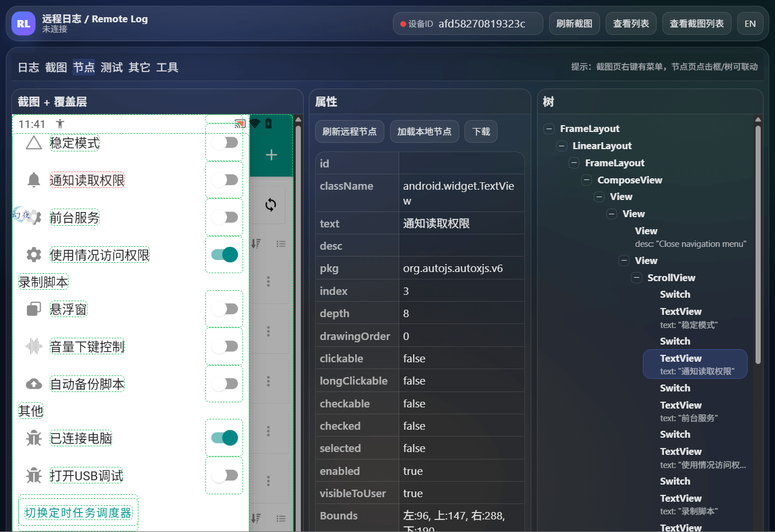Toggle the 通知读取权限 switch
Screen dimensions: 775x532
[x=225, y=180]
